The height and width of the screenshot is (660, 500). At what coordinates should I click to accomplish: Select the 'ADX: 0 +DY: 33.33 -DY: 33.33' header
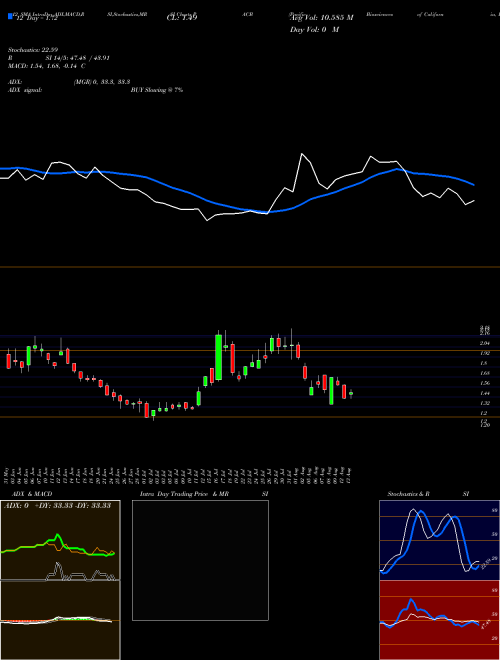(57, 506)
